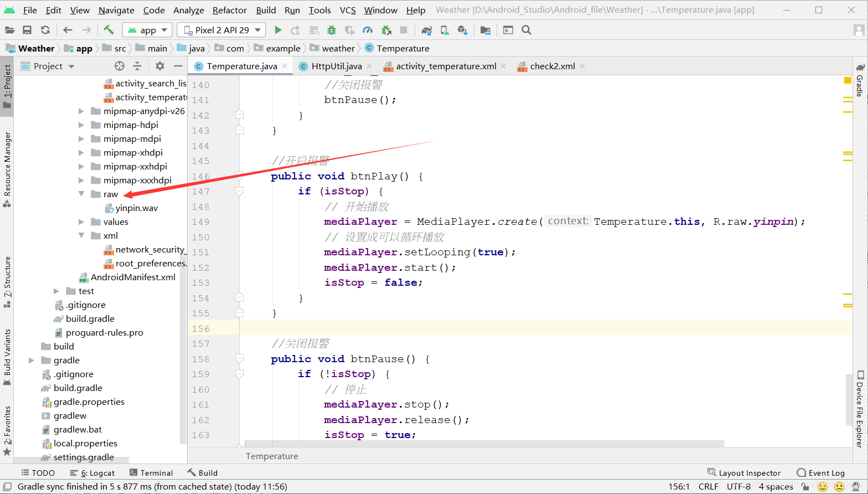Image resolution: width=868 pixels, height=494 pixels.
Task: Open the Build tool window
Action: tap(203, 473)
